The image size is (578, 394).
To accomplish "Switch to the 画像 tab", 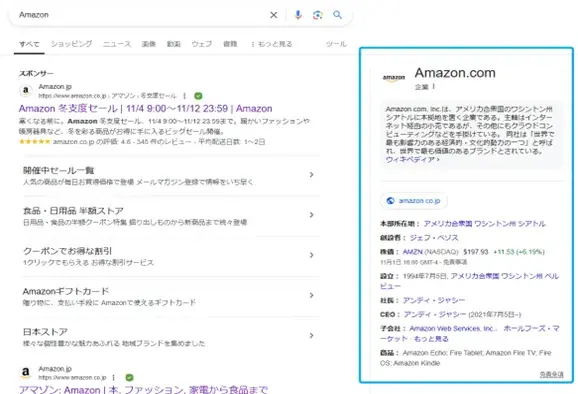I will [149, 44].
